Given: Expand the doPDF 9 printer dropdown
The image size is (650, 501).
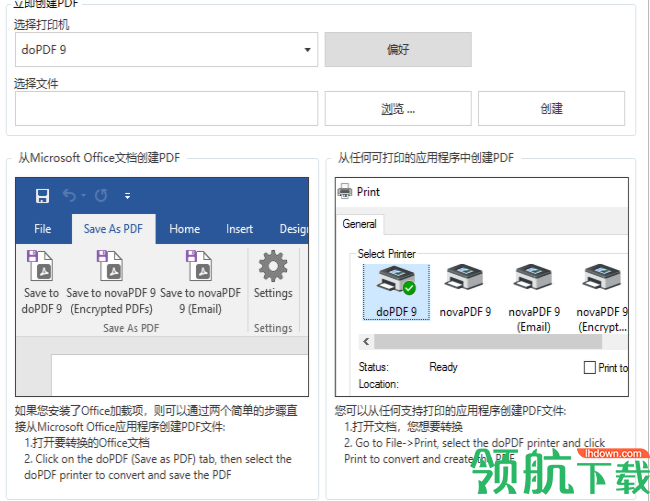Looking at the screenshot, I should click(307, 50).
